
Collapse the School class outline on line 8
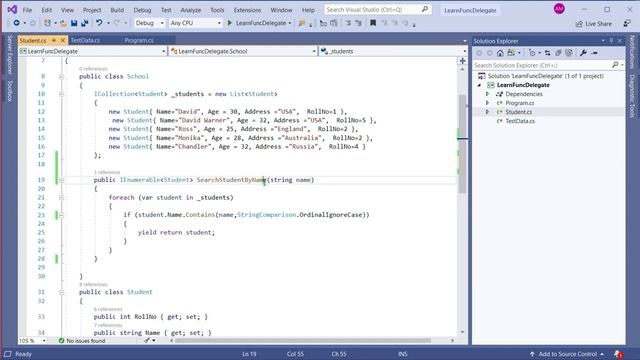click(x=61, y=77)
